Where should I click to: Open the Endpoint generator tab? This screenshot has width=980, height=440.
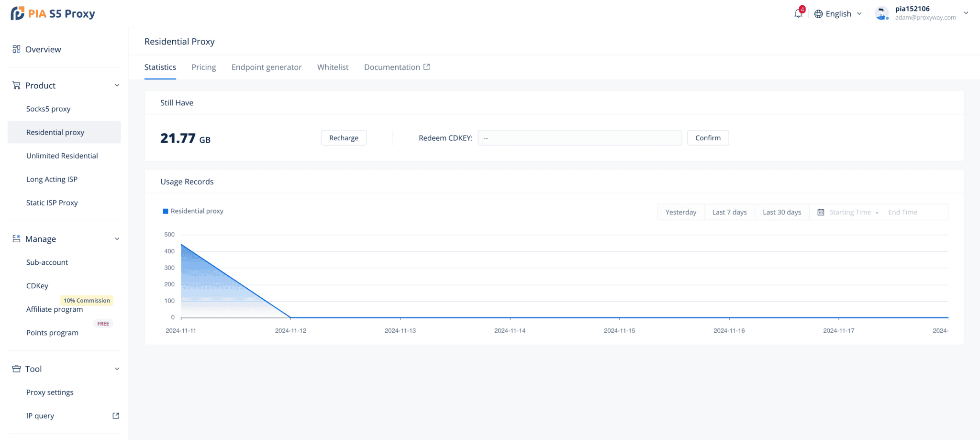click(x=266, y=67)
